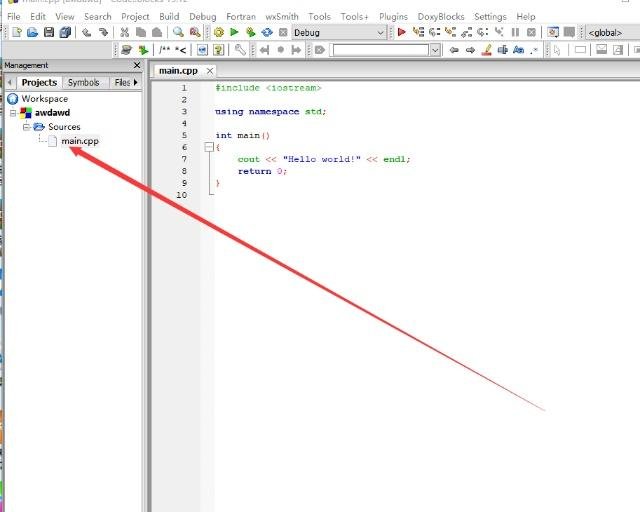Click the Build gear icon
This screenshot has height=512, width=640.
point(219,33)
